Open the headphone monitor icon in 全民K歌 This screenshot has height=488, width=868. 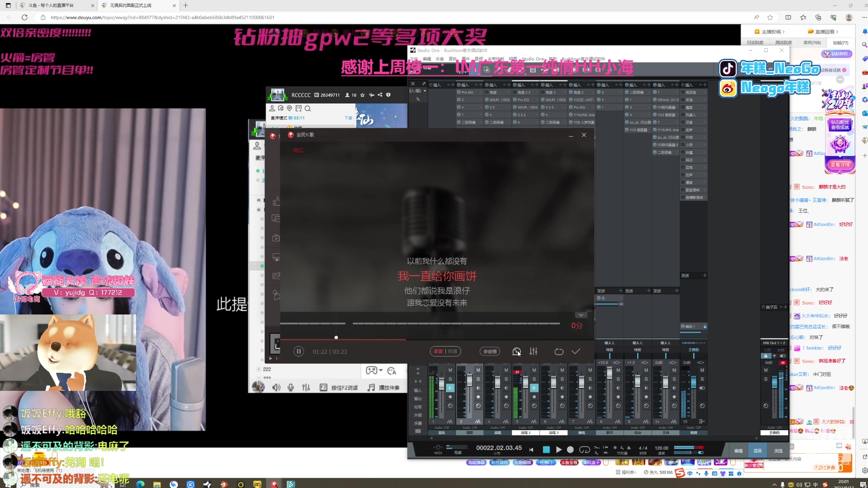pyautogui.click(x=516, y=352)
